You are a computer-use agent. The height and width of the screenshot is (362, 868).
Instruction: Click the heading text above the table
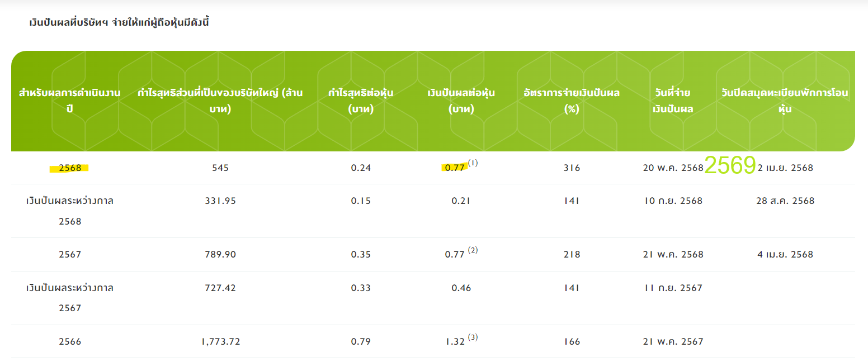pos(119,23)
